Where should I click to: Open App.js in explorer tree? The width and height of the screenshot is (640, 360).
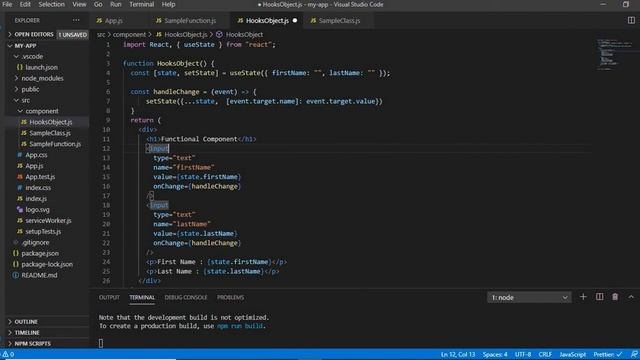pos(34,166)
